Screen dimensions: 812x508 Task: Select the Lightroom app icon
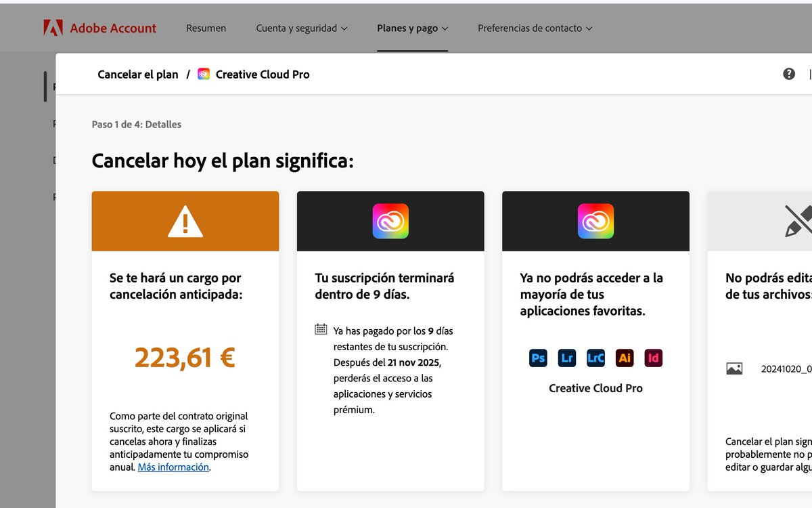point(567,358)
